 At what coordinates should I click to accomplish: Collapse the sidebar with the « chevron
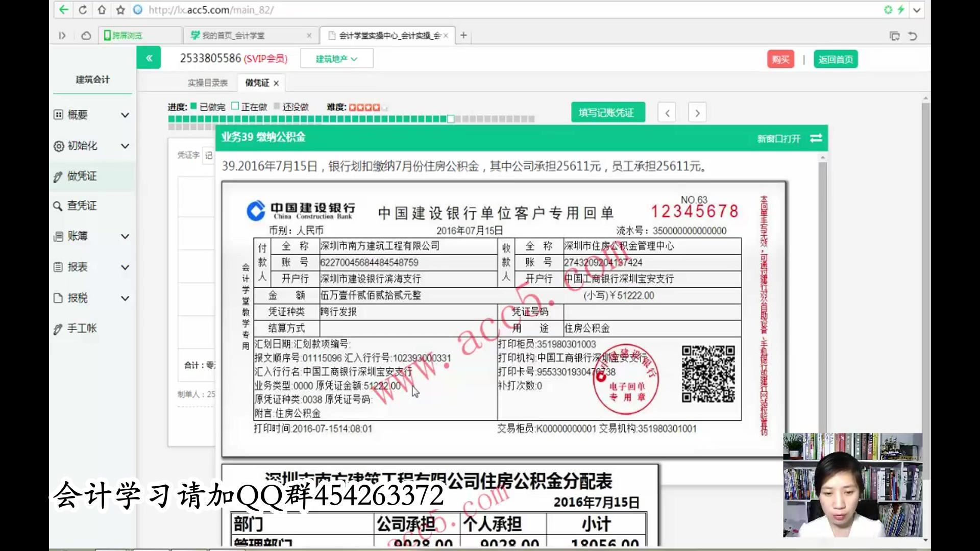click(149, 58)
